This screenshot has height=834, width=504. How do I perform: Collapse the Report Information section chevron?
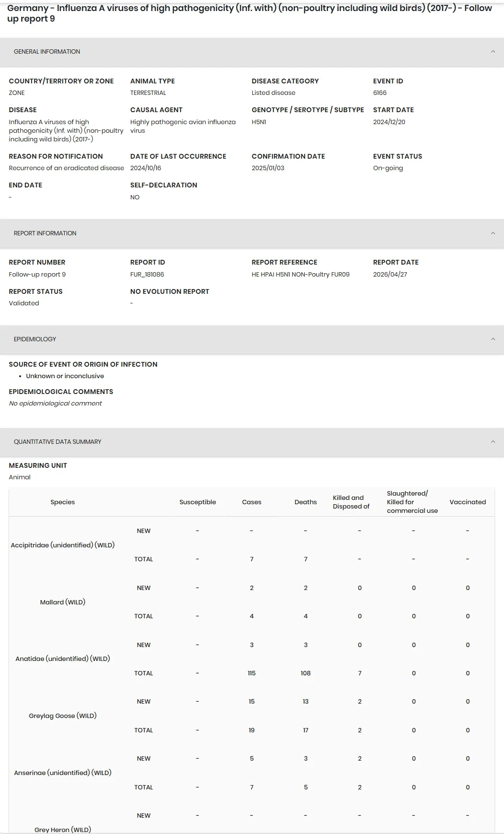tap(493, 233)
